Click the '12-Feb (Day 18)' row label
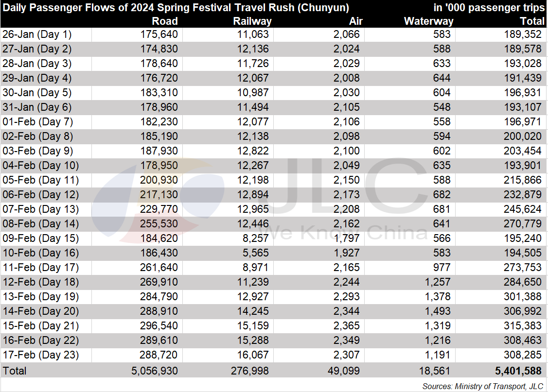This screenshot has width=548, height=392. 40,282
